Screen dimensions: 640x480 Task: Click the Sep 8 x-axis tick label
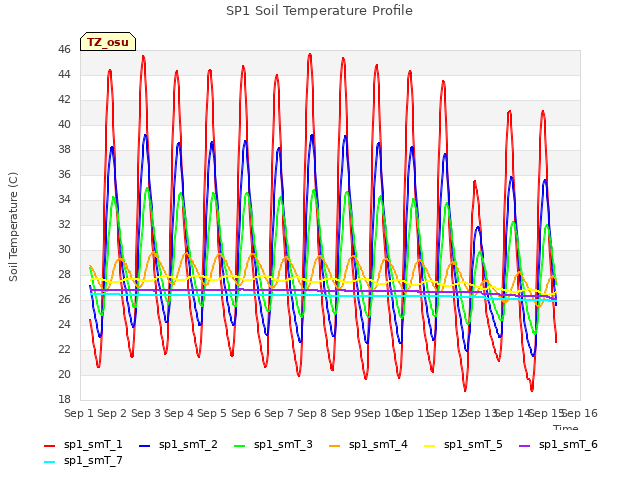click(x=312, y=413)
